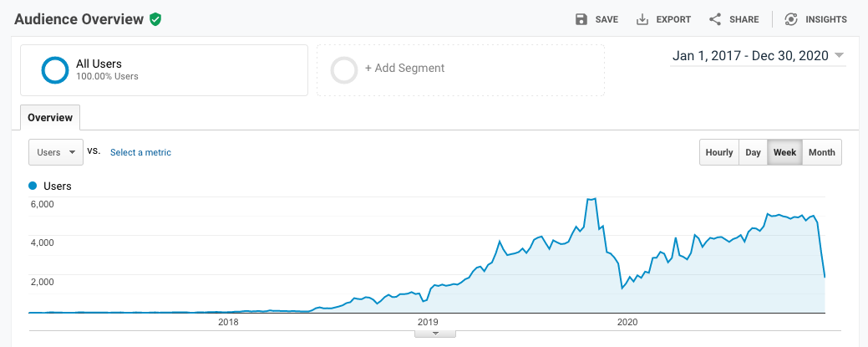The height and width of the screenshot is (347, 868).
Task: Click the SAVE label
Action: (x=607, y=19)
